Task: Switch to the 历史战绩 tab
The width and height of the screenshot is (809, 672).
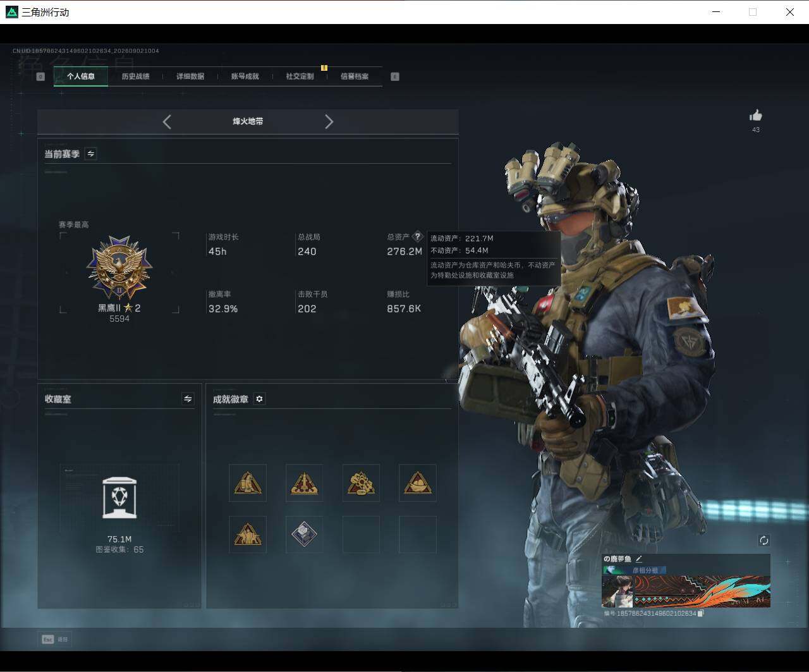Action: (x=135, y=76)
